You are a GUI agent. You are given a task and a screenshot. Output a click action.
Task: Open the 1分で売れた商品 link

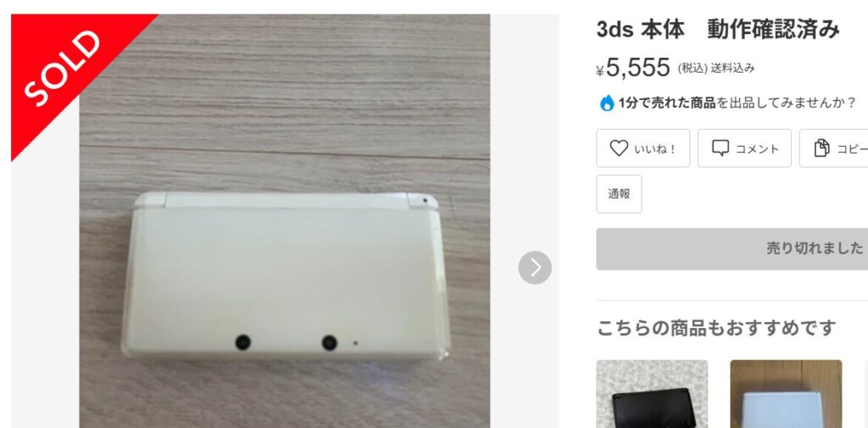[667, 103]
